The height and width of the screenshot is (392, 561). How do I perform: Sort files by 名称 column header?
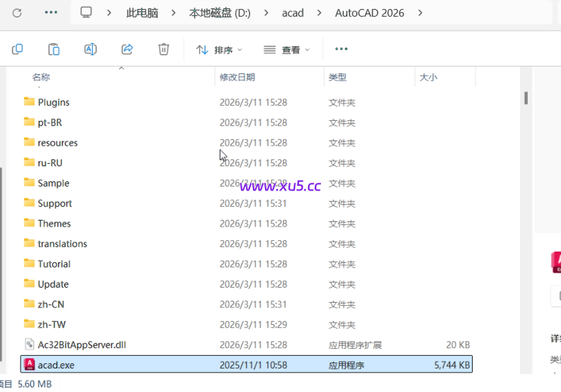click(41, 77)
